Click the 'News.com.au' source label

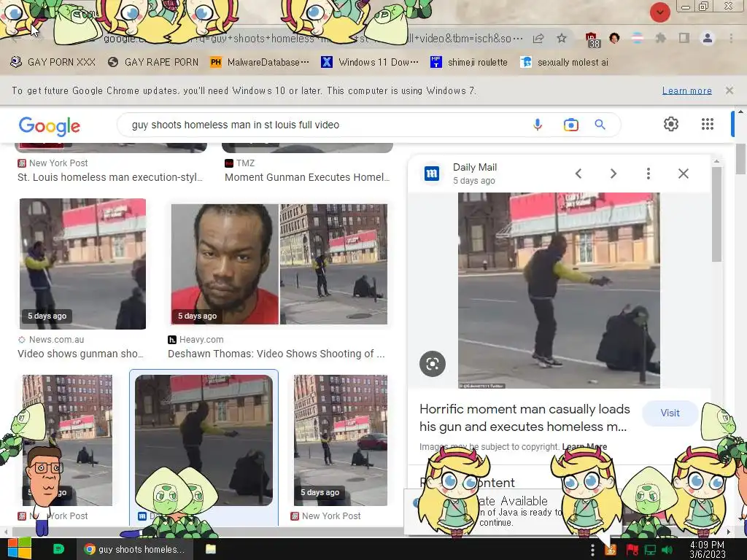[57, 340]
